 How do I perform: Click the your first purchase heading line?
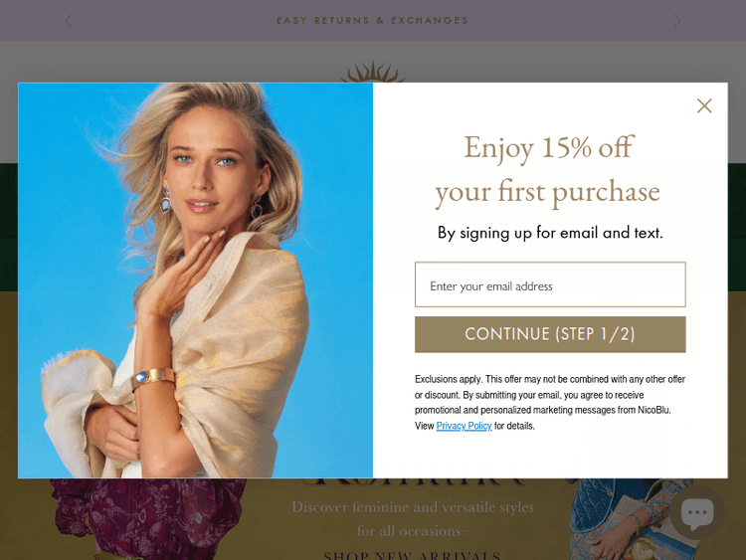click(548, 192)
